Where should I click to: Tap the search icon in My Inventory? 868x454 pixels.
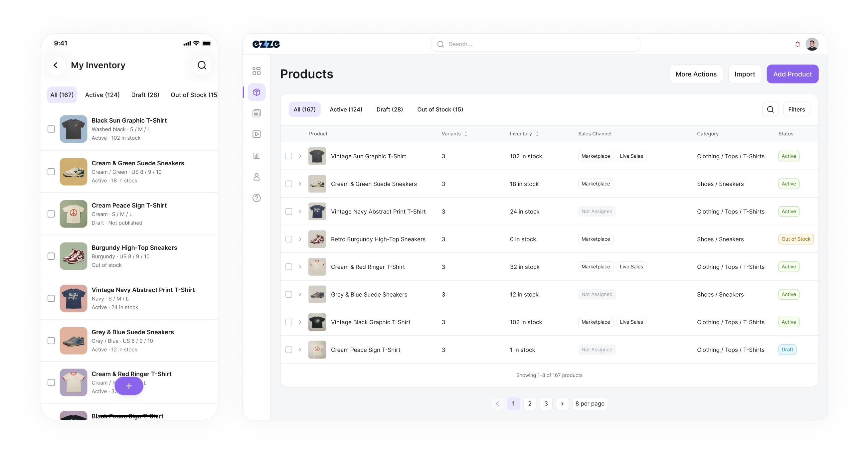202,65
